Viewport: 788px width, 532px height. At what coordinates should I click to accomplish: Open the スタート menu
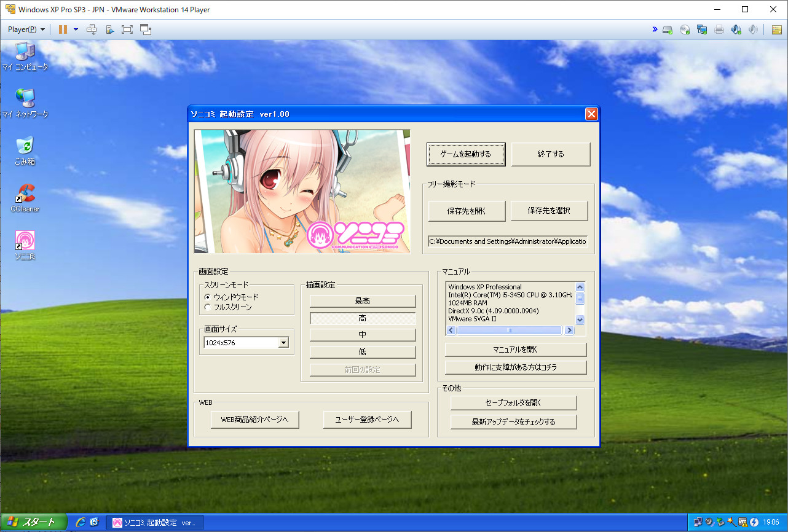[x=34, y=522]
